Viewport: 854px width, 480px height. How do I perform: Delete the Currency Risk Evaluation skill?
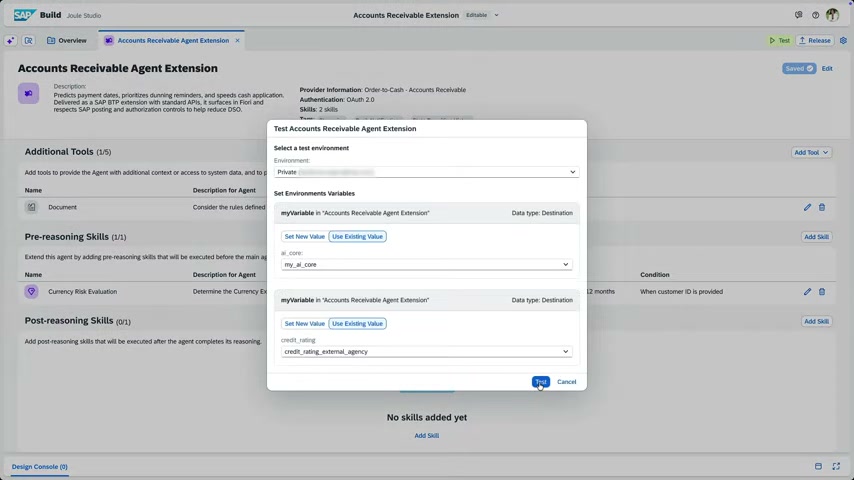click(x=822, y=291)
